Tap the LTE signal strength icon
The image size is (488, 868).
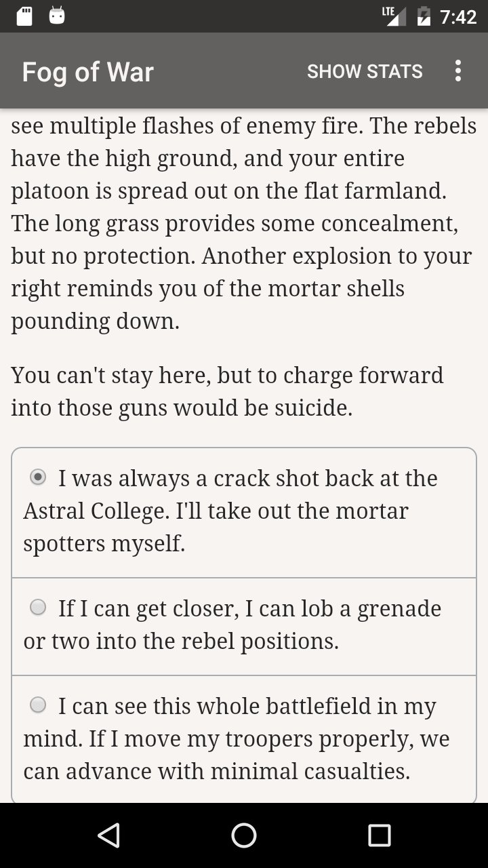click(x=394, y=16)
